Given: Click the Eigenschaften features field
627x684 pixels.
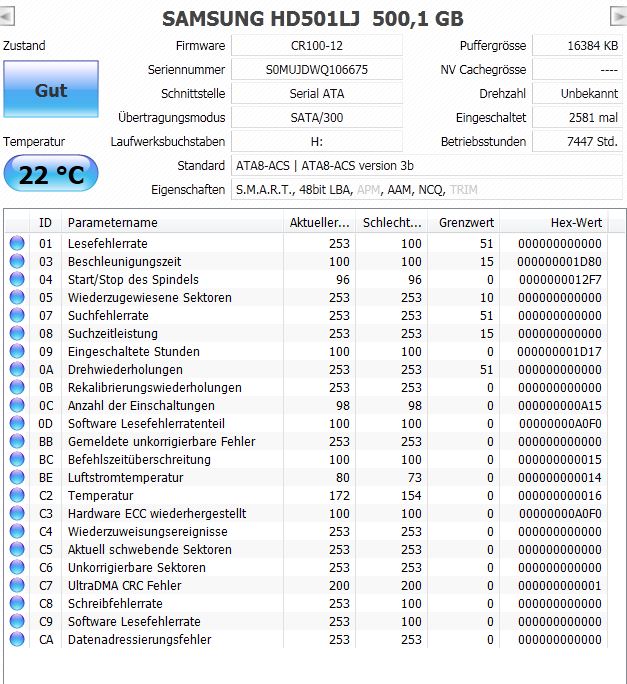Looking at the screenshot, I should [x=427, y=189].
